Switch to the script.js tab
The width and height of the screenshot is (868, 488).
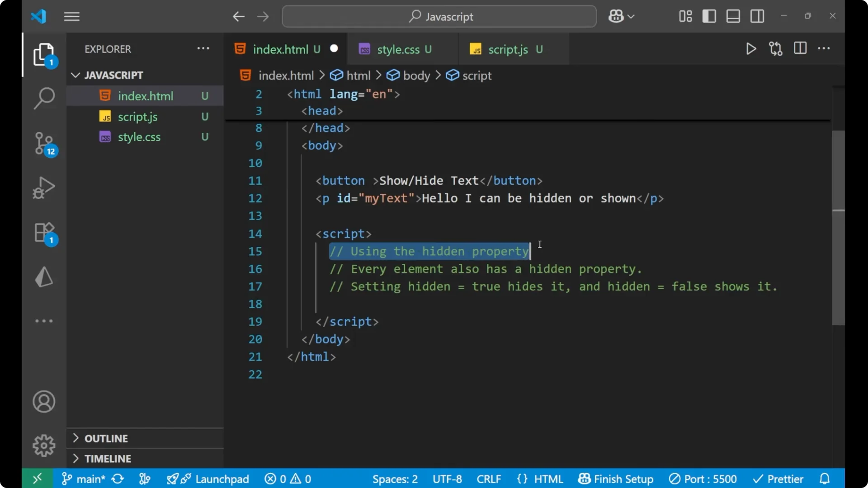click(x=507, y=49)
